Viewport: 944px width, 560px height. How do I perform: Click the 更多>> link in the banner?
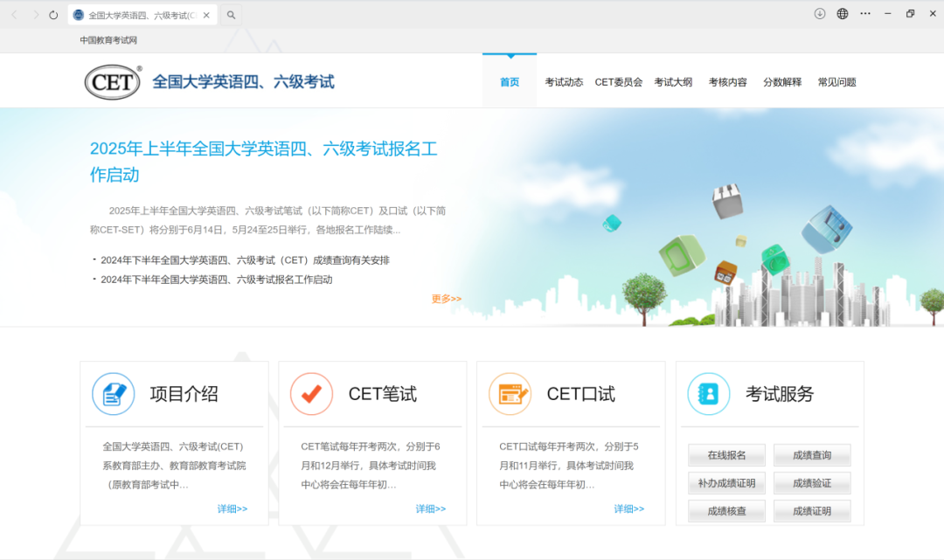(446, 299)
